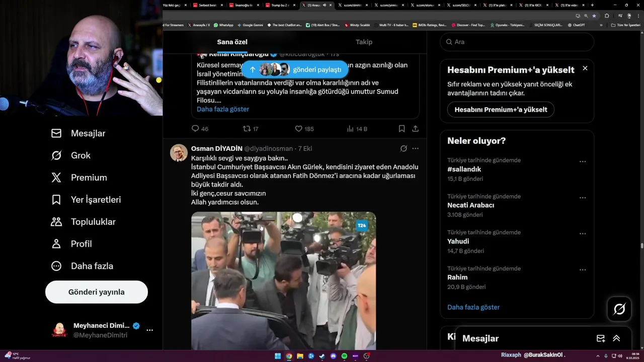Show hidden system tray icons
The image size is (644, 362).
[599, 356]
